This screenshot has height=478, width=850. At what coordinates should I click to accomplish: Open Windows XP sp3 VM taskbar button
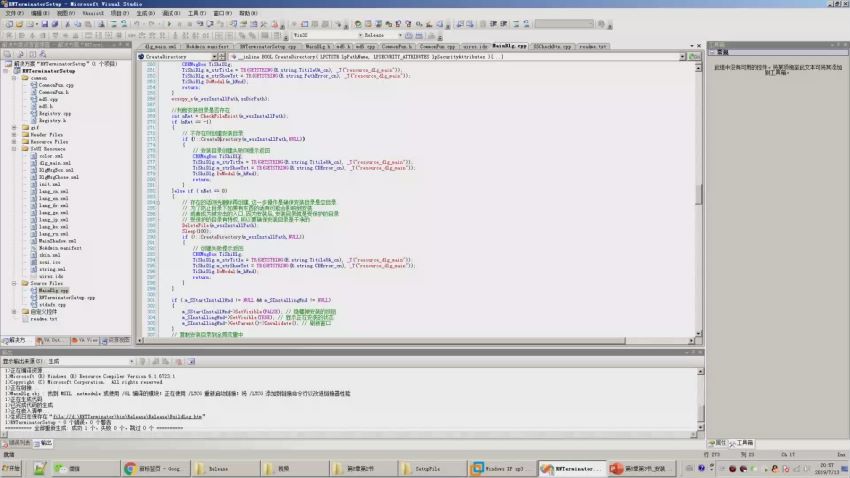pos(501,468)
